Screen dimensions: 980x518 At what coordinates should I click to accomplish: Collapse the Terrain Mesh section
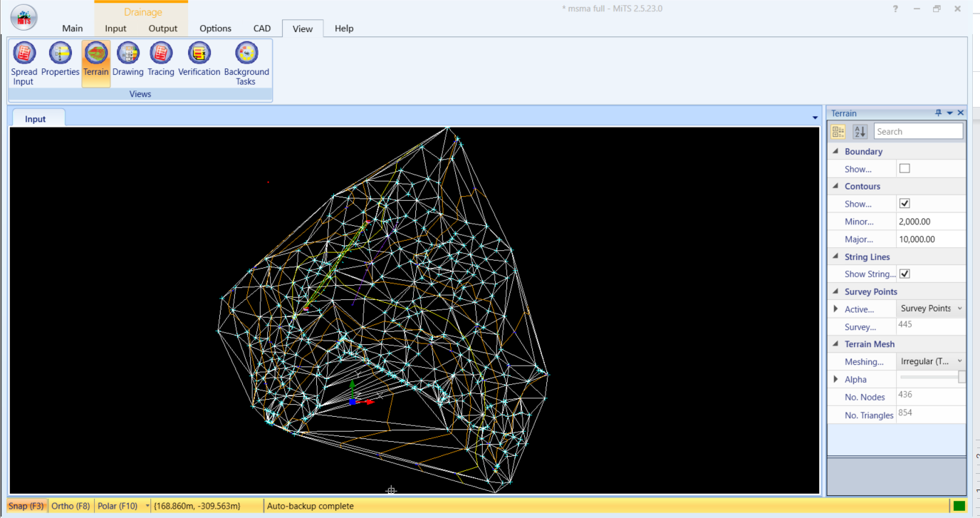click(x=835, y=344)
